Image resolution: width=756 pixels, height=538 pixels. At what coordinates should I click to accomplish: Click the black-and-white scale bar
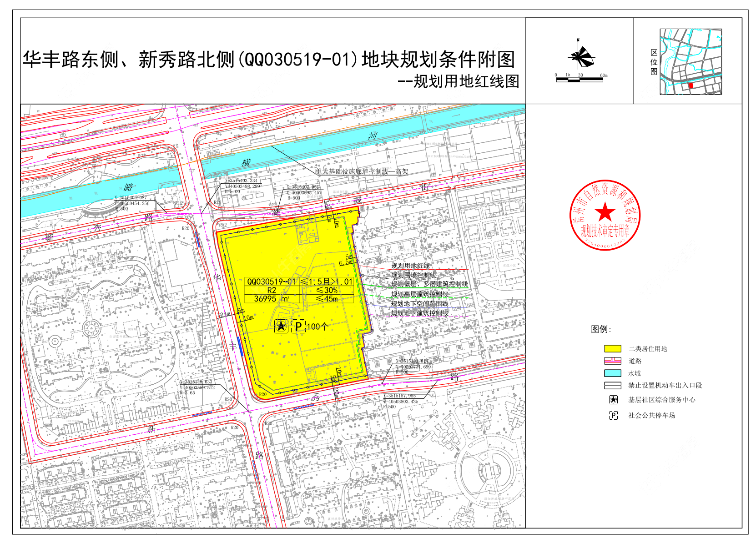point(580,80)
